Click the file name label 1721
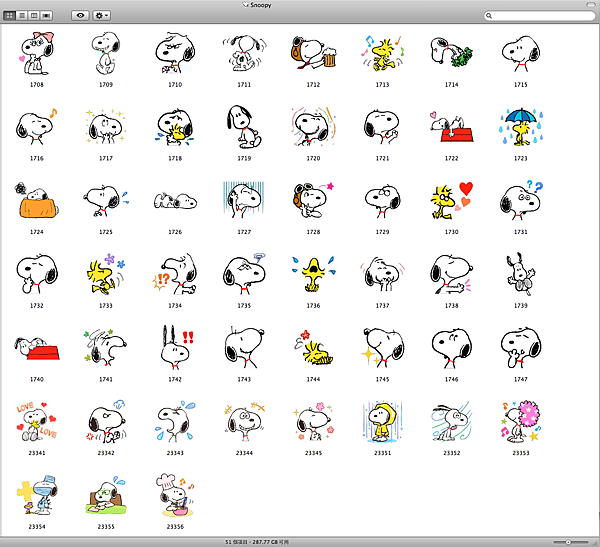Viewport: 600px width, 547px height. click(382, 158)
